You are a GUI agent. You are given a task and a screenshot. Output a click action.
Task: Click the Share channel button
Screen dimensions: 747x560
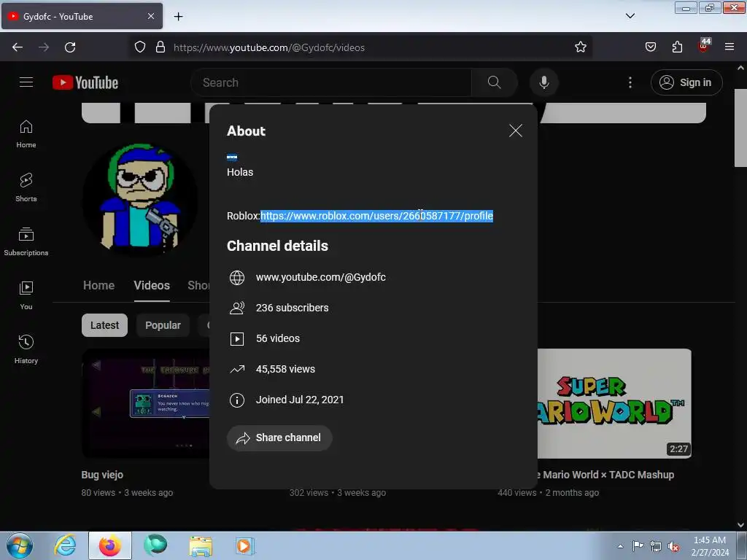tap(279, 437)
